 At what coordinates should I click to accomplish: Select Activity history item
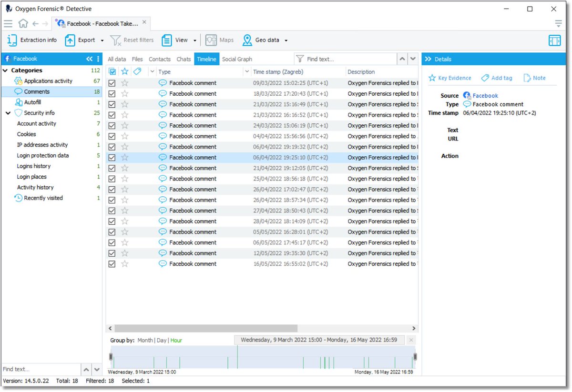[x=35, y=188]
